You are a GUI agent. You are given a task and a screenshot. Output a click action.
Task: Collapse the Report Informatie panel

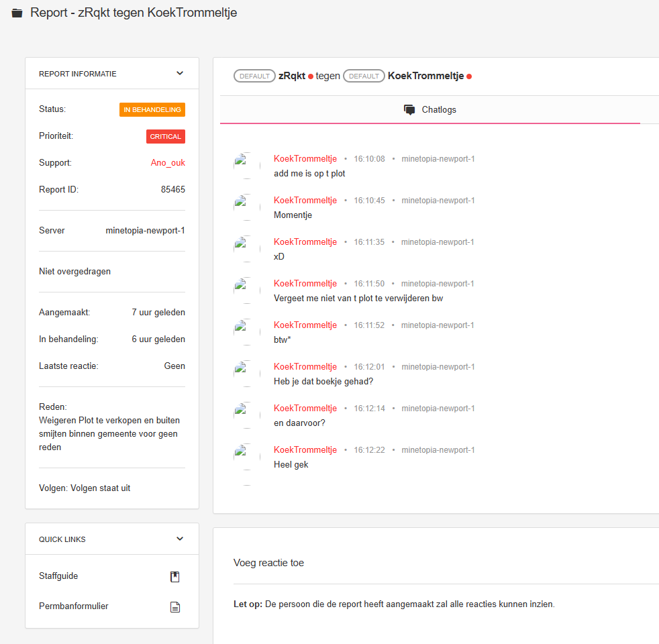(x=180, y=73)
